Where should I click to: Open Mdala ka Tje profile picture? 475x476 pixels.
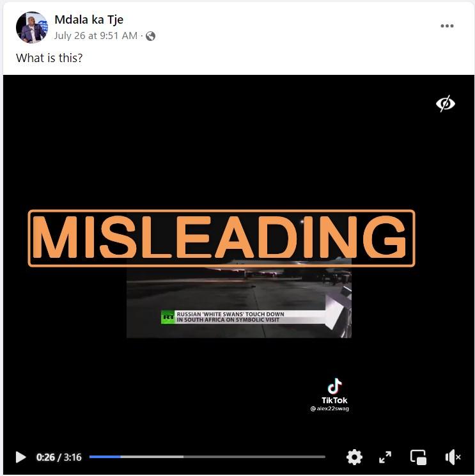[x=32, y=28]
